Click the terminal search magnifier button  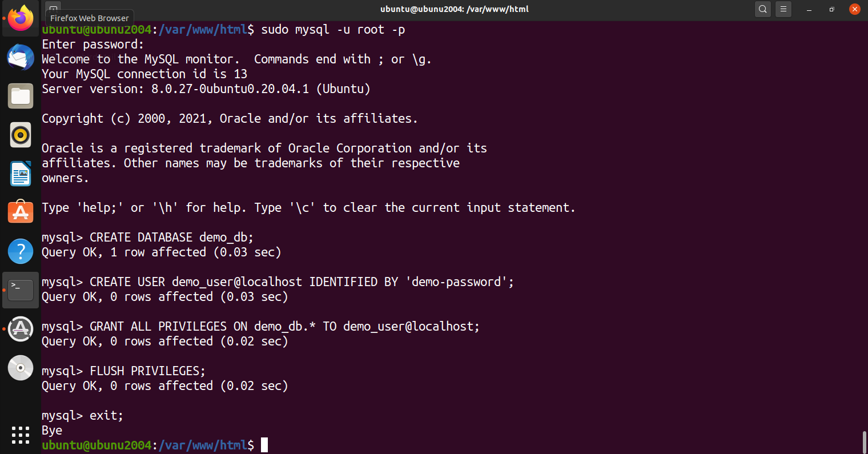click(x=762, y=9)
